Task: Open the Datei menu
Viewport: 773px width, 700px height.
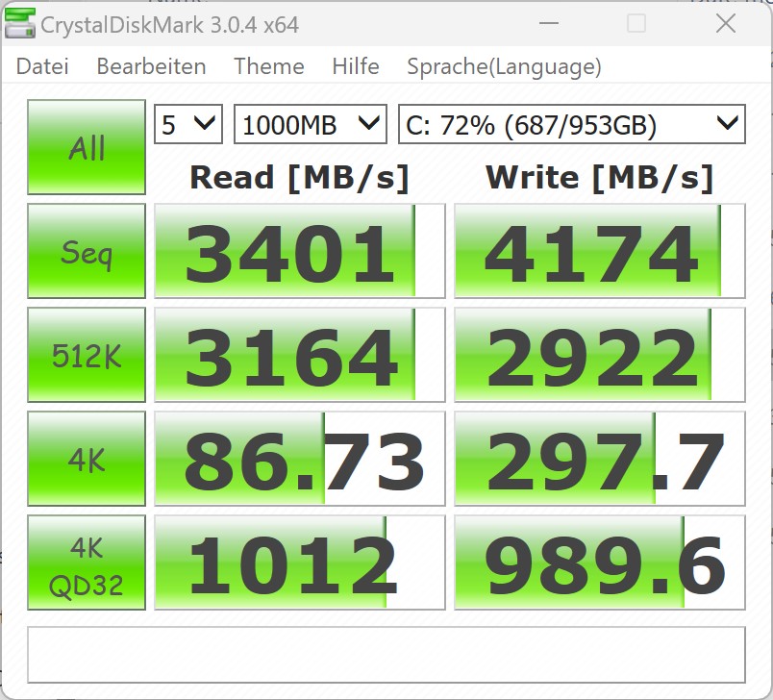Action: click(42, 66)
